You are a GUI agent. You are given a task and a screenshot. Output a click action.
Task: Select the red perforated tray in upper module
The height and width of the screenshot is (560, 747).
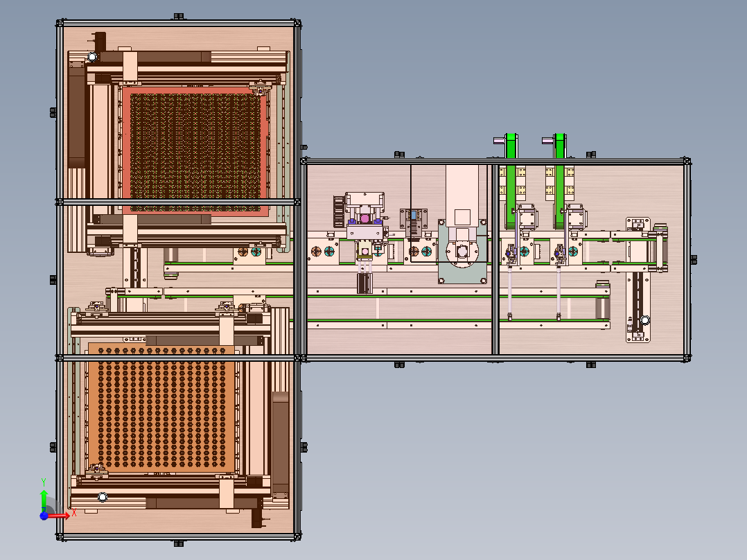pyautogui.click(x=195, y=150)
